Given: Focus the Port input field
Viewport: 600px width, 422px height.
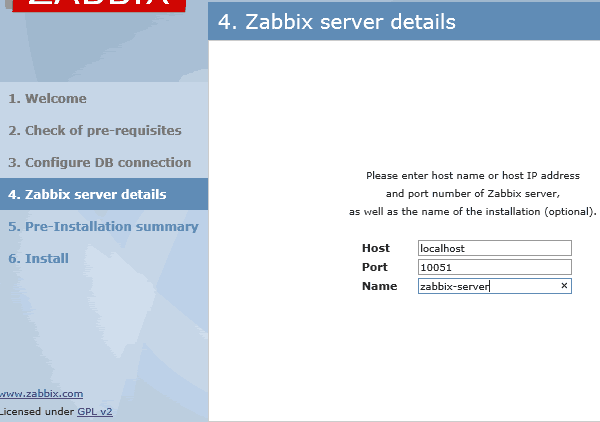Looking at the screenshot, I should pos(495,267).
